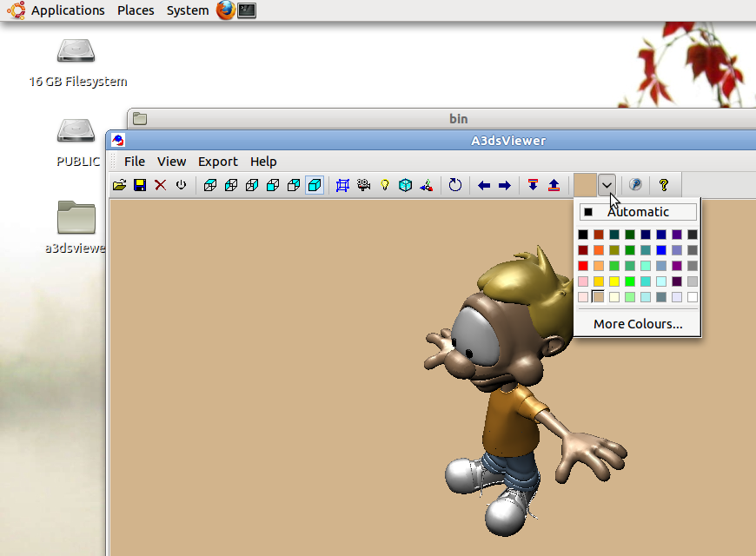Open help via yellow question mark icon

tap(664, 185)
